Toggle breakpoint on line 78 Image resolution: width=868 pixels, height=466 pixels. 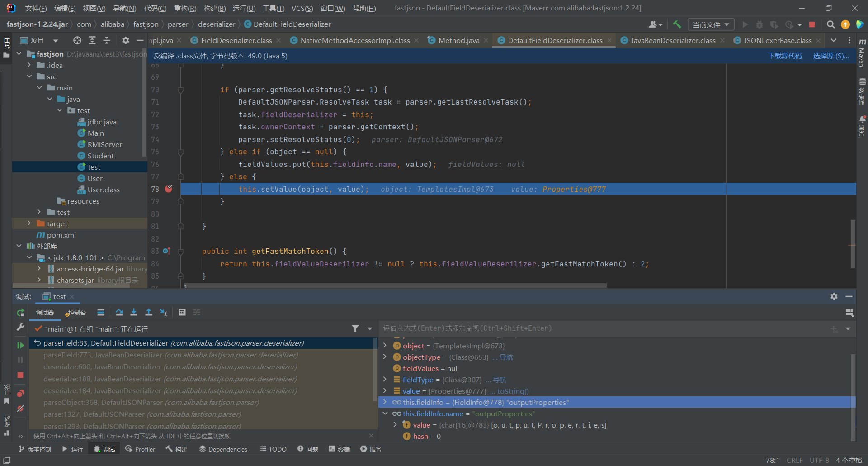[169, 189]
